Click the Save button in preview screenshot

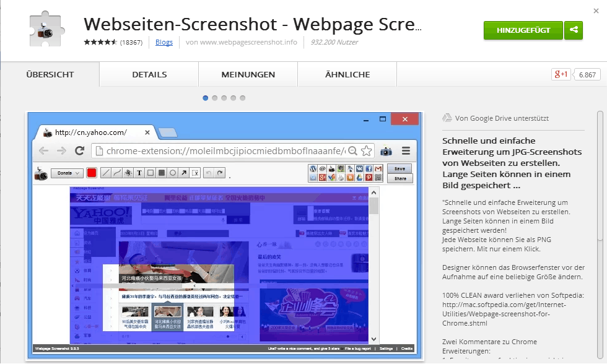400,168
